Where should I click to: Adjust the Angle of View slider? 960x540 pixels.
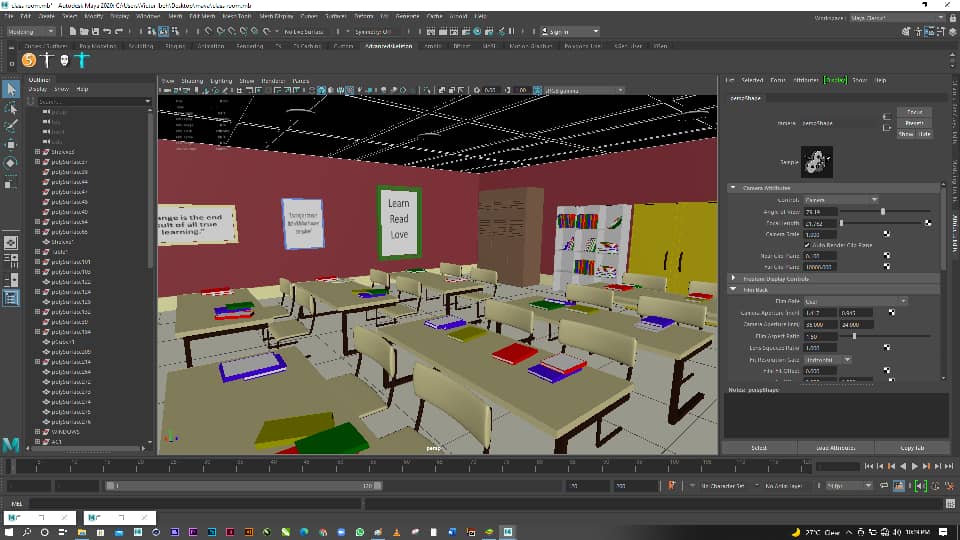pos(885,211)
